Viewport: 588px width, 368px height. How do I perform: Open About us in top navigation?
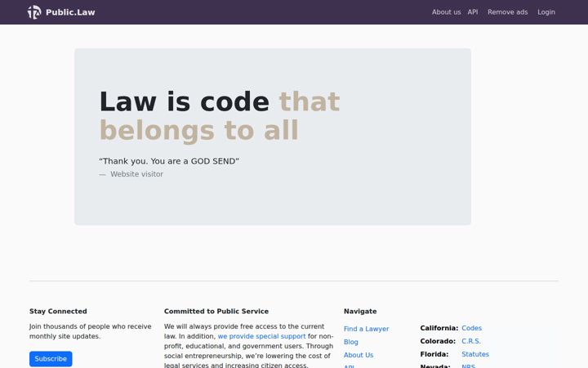pyautogui.click(x=446, y=12)
